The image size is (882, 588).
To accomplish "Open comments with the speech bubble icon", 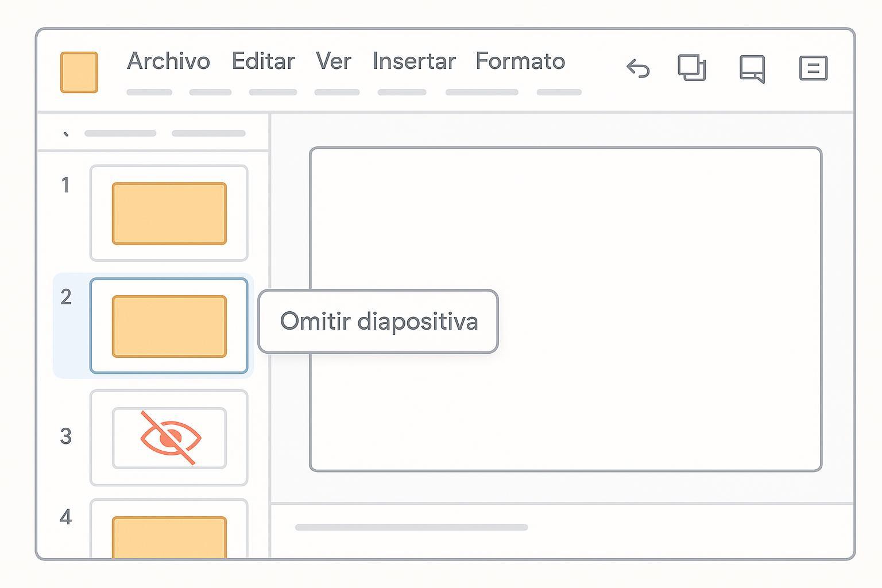I will [752, 68].
